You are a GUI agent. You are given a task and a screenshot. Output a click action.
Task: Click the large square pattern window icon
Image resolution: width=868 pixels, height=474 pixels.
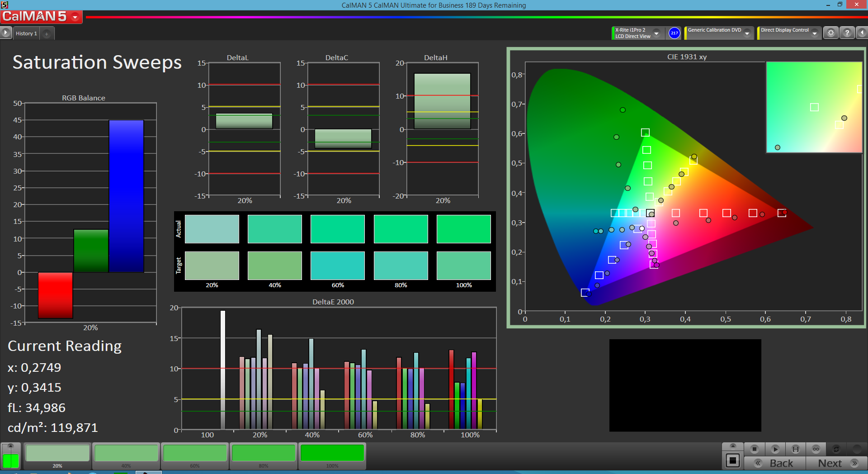pyautogui.click(x=732, y=461)
